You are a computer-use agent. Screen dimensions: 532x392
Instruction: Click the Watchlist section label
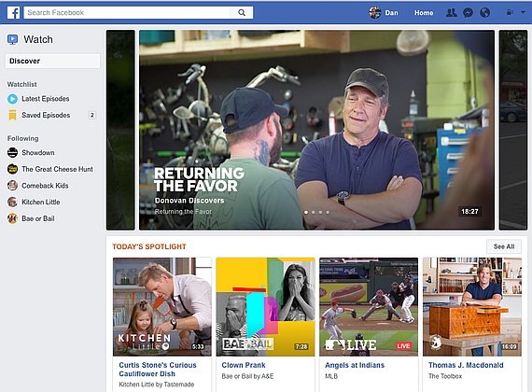point(22,84)
